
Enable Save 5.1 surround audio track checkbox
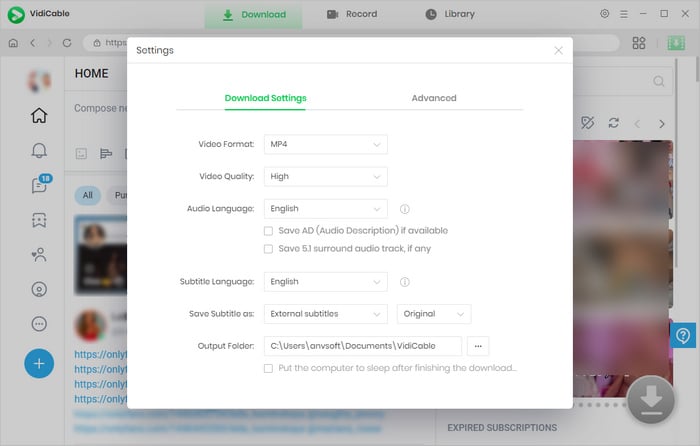tap(268, 249)
